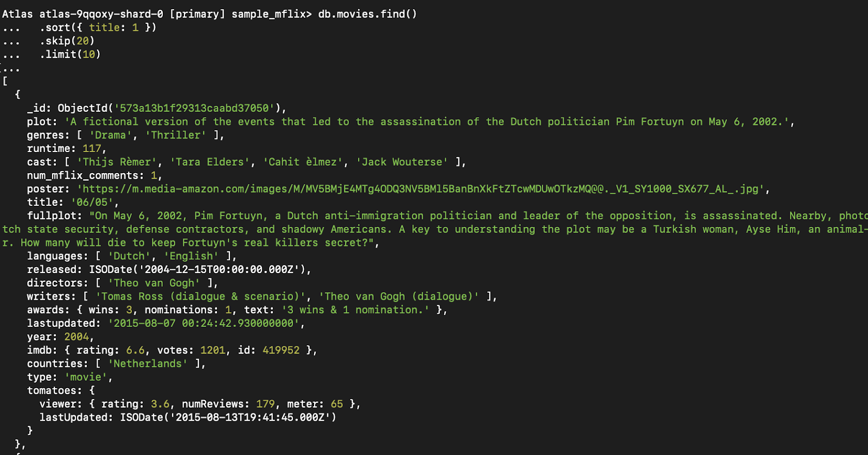Click the cast member 'Tara Elders'
This screenshot has height=455, width=868.
[x=209, y=162]
